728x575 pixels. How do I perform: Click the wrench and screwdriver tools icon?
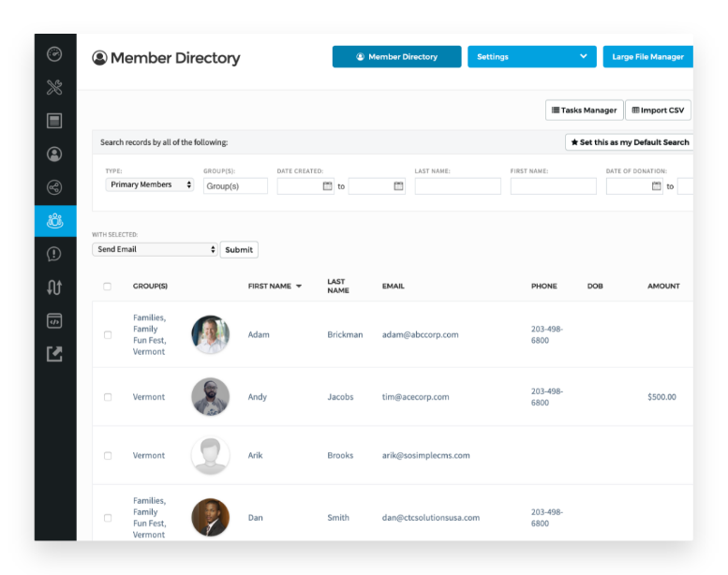tap(54, 88)
